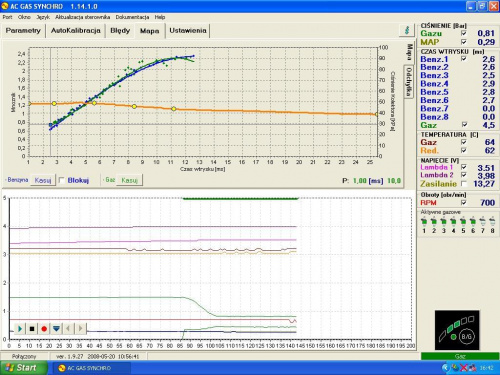Toggle the MAP pressure checkbox
This screenshot has height=375, width=500.
464,42
